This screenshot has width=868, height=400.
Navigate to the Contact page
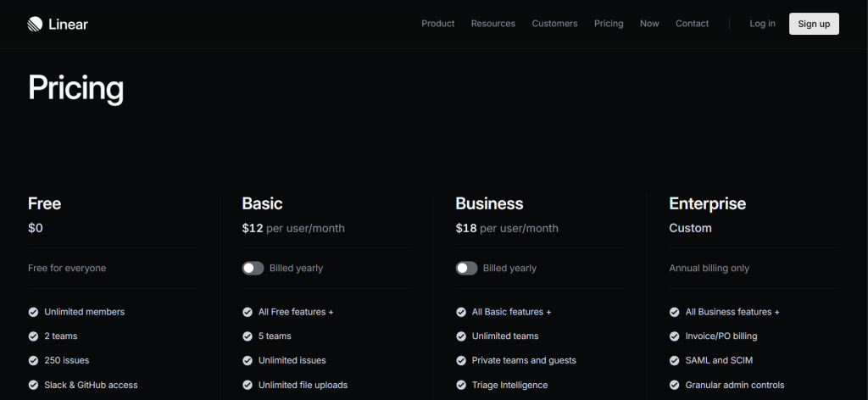point(692,24)
